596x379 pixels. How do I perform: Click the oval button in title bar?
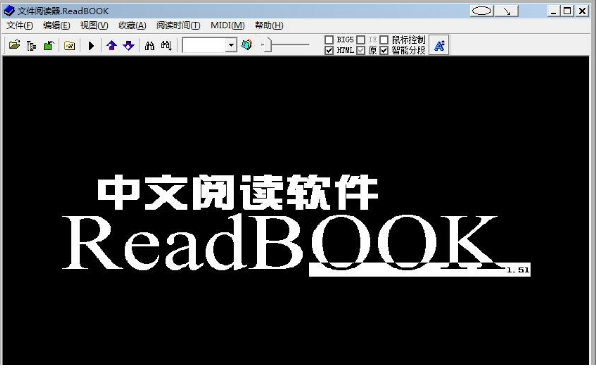coord(482,11)
